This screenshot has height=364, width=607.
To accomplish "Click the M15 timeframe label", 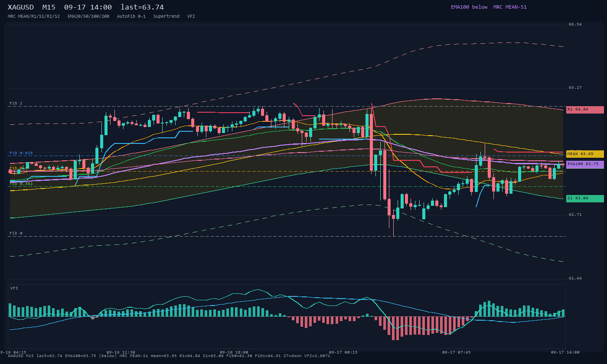I will point(49,7).
